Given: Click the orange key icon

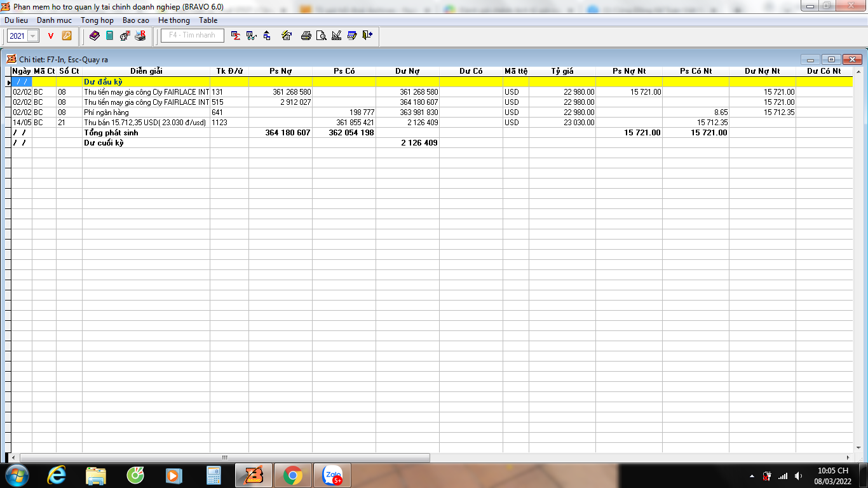Looking at the screenshot, I should coord(66,36).
